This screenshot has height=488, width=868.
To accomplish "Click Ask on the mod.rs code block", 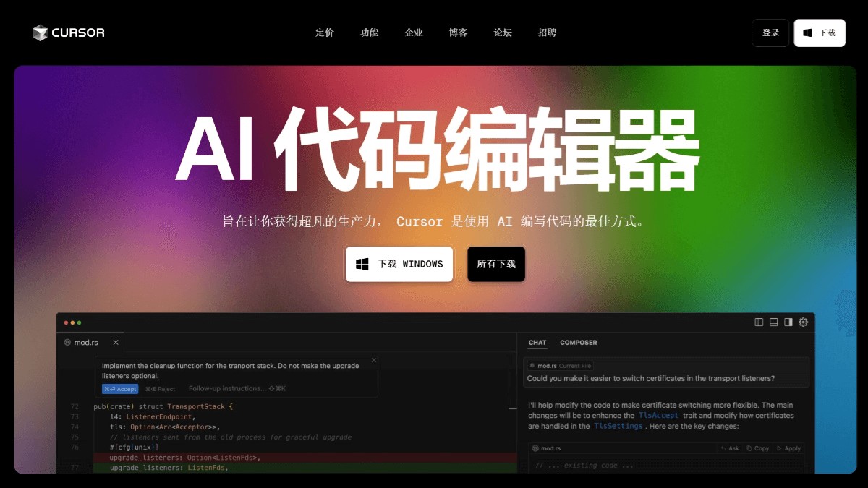I will click(x=730, y=448).
